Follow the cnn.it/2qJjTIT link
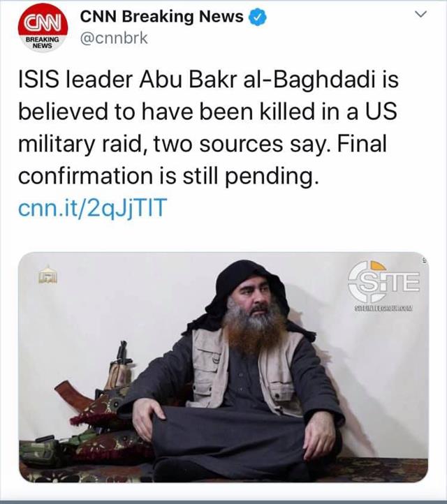The height and width of the screenshot is (504, 447). [93, 207]
